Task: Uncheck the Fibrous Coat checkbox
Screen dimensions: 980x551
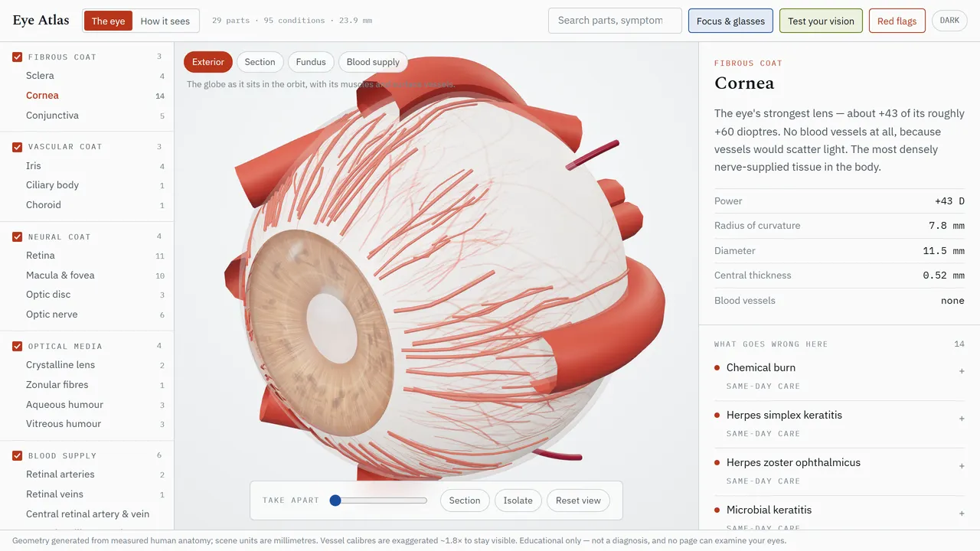Action: 17,57
